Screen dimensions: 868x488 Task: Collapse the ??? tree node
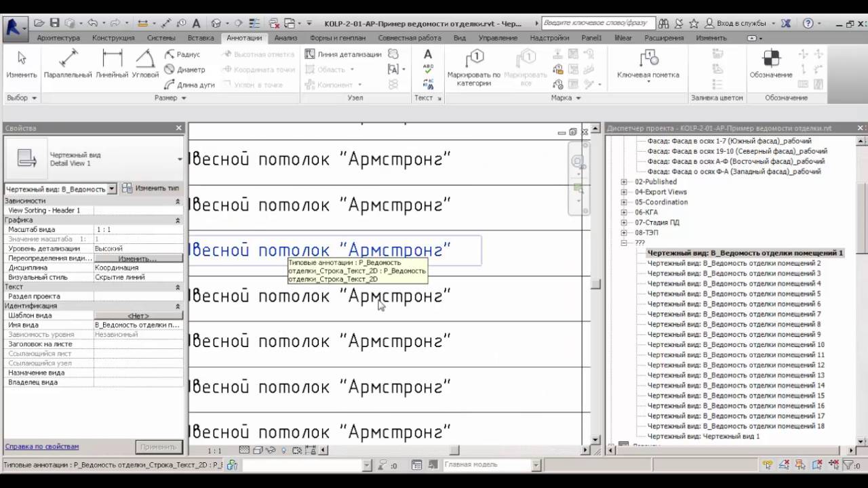624,243
